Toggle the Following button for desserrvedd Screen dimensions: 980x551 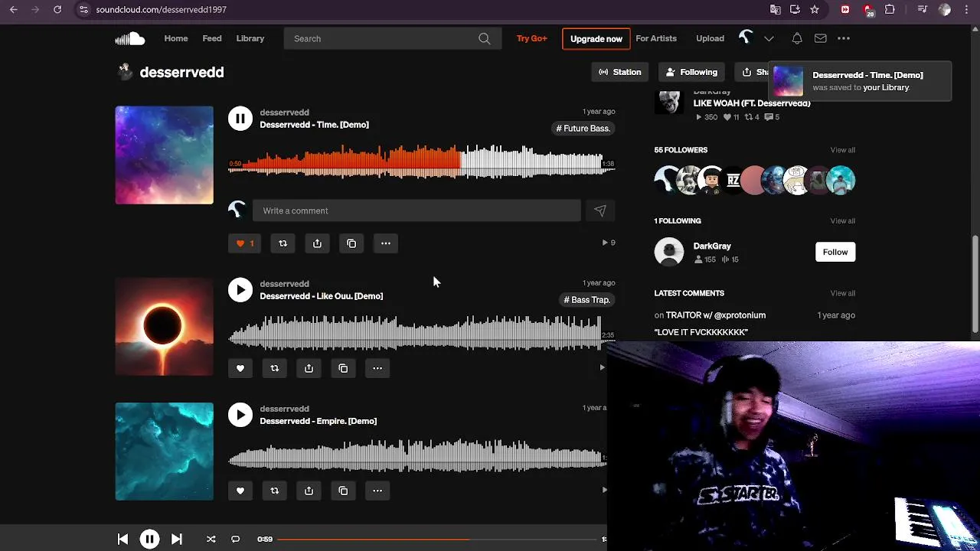[x=691, y=72]
